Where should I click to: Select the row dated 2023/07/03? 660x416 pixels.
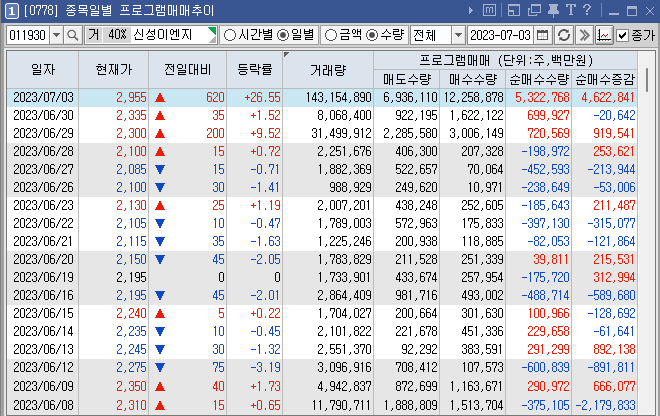pyautogui.click(x=322, y=98)
